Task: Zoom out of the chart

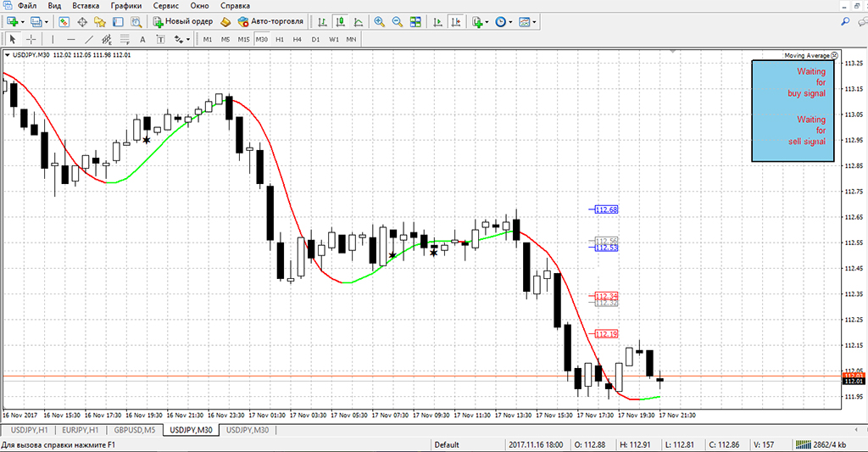Action: (396, 21)
